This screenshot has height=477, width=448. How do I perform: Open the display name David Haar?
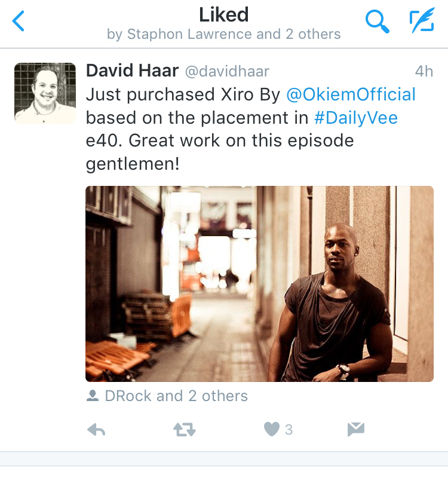pos(132,71)
